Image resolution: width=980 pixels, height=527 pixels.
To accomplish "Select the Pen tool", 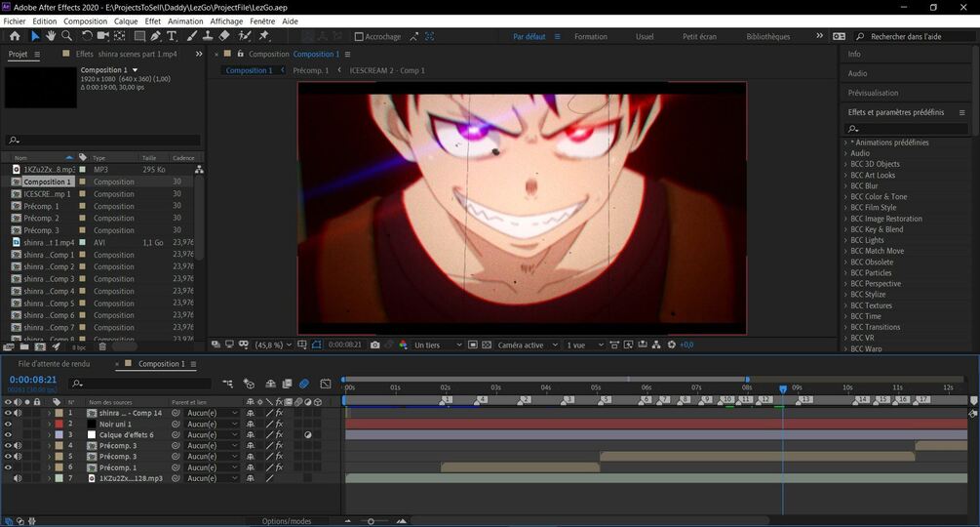I will (156, 36).
